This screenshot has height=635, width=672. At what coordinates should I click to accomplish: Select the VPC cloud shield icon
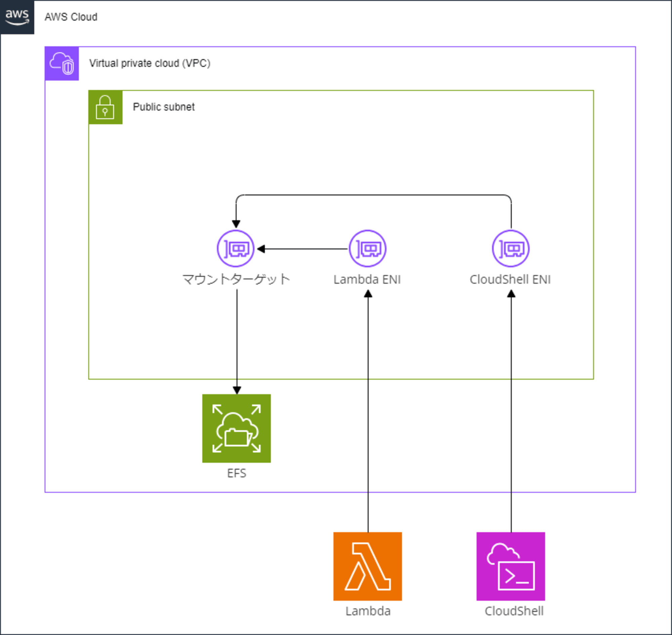pyautogui.click(x=62, y=63)
